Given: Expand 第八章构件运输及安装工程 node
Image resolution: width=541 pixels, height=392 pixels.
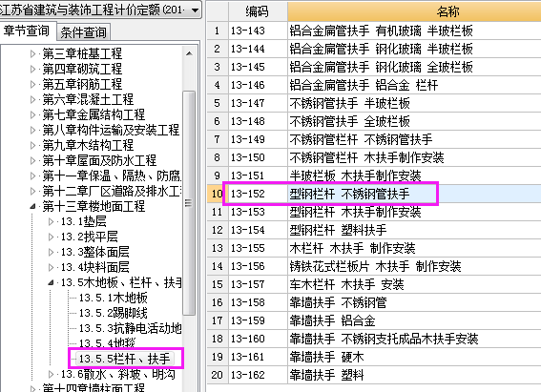Looking at the screenshot, I should pos(32,130).
